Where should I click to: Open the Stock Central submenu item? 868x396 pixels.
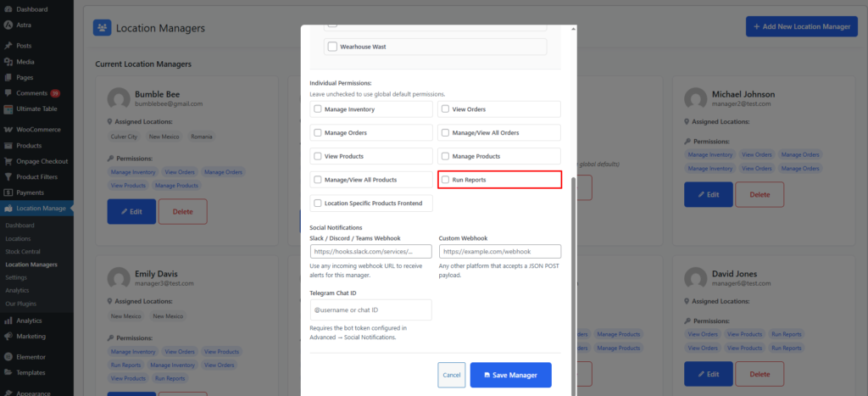coord(23,252)
